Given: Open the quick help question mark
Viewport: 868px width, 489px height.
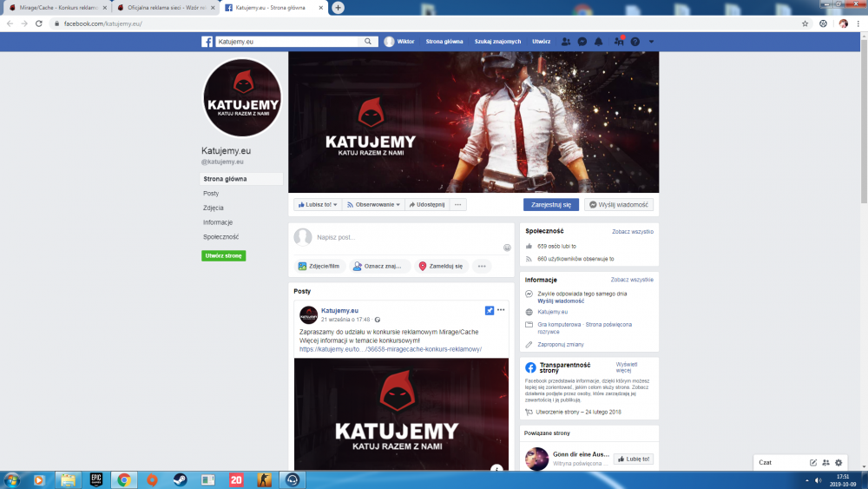Looking at the screenshot, I should pos(635,42).
